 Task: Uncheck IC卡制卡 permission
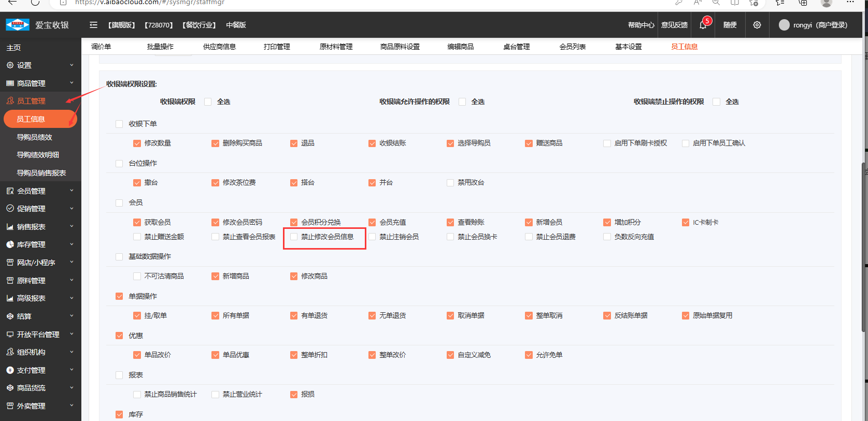[686, 223]
